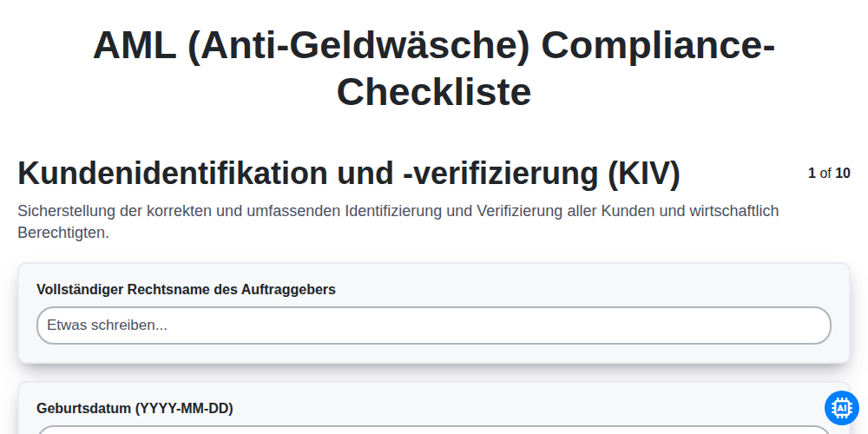Click the bold '10' total step number
The height and width of the screenshot is (434, 868).
(x=843, y=174)
